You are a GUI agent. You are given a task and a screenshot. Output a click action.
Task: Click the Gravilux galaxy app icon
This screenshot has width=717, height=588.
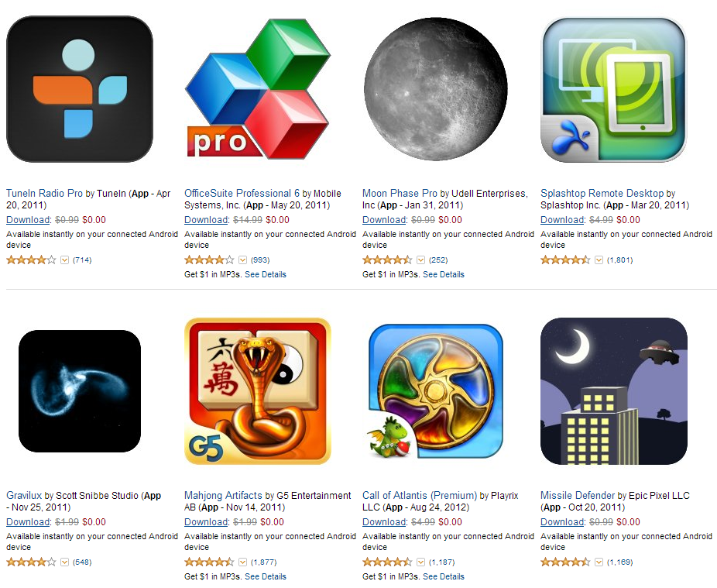[80, 391]
